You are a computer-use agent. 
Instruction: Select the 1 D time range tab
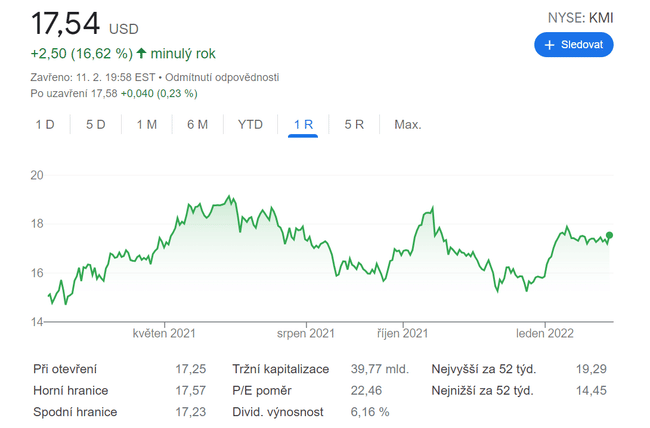point(45,124)
